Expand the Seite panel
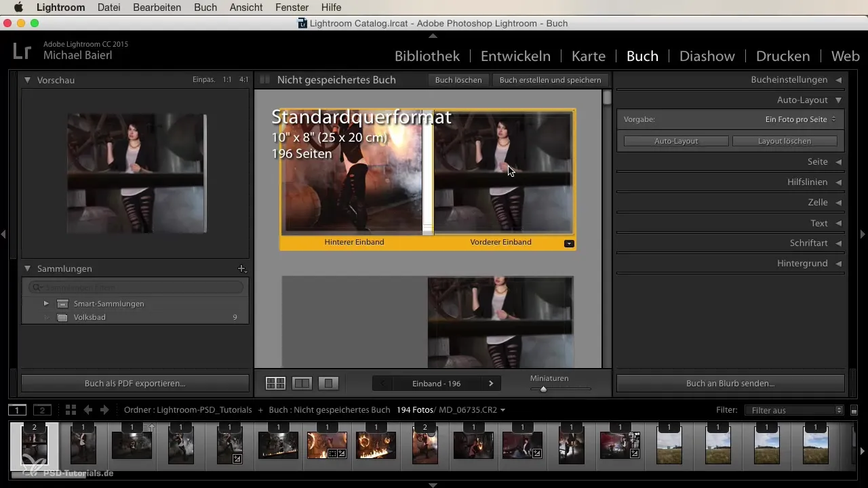 [x=838, y=162]
